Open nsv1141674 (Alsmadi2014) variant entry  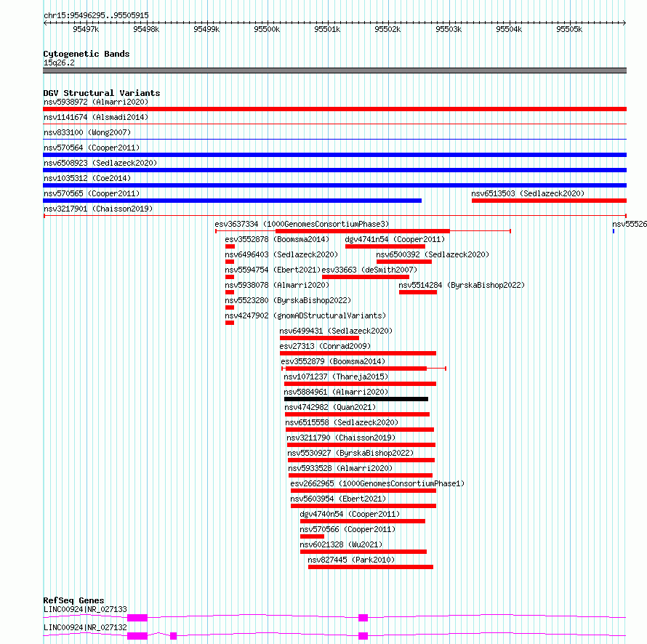tap(96, 117)
